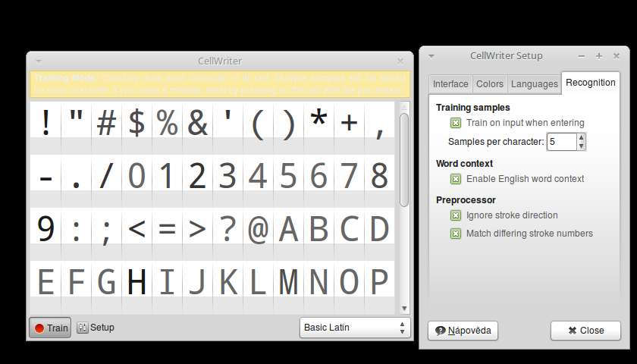Select the '%' training cell

167,127
